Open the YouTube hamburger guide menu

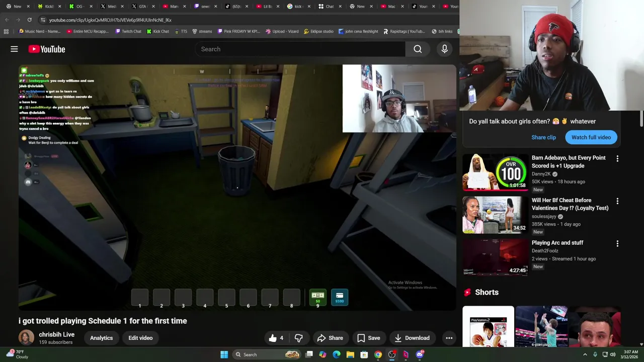click(x=14, y=49)
